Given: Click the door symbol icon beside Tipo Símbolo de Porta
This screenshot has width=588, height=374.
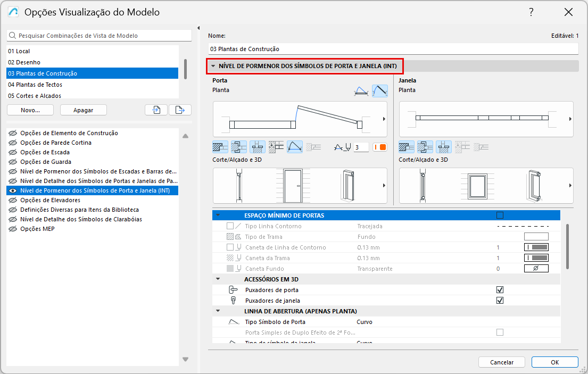Looking at the screenshot, I should tap(234, 322).
